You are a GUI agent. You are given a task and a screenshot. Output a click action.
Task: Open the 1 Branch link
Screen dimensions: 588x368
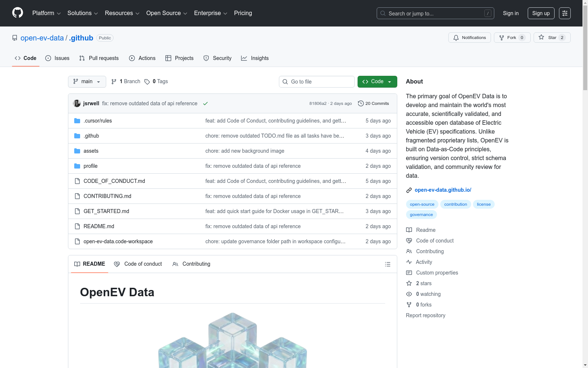point(126,81)
